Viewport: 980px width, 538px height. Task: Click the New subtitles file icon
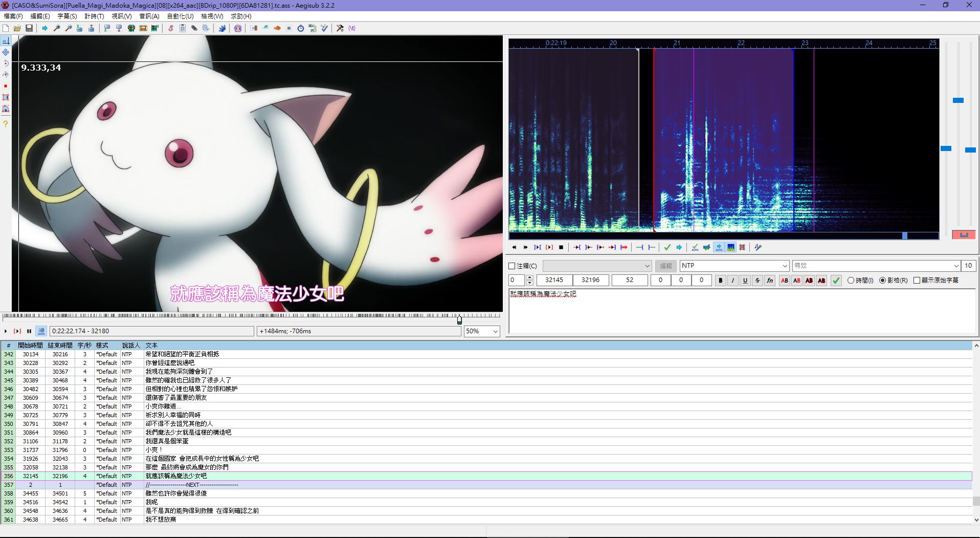click(x=6, y=28)
